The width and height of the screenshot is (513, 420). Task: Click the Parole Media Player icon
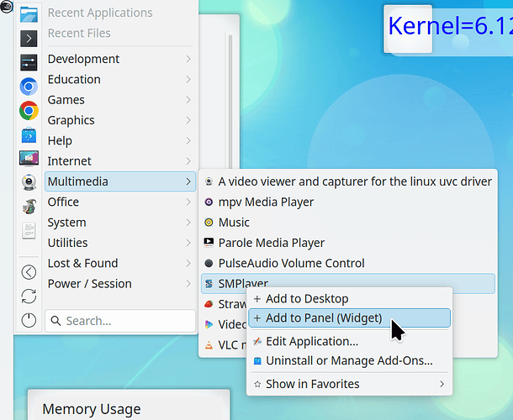pyautogui.click(x=209, y=243)
